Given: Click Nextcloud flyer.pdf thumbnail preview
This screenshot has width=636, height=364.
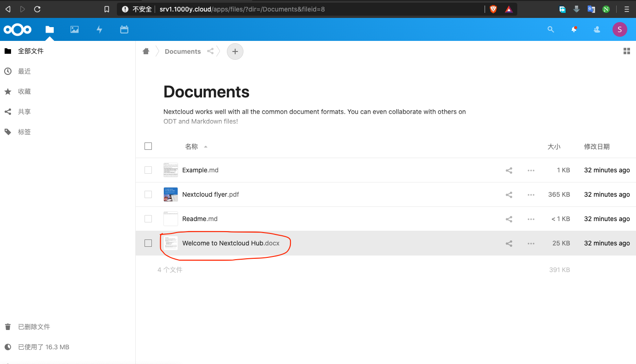Looking at the screenshot, I should pos(171,194).
